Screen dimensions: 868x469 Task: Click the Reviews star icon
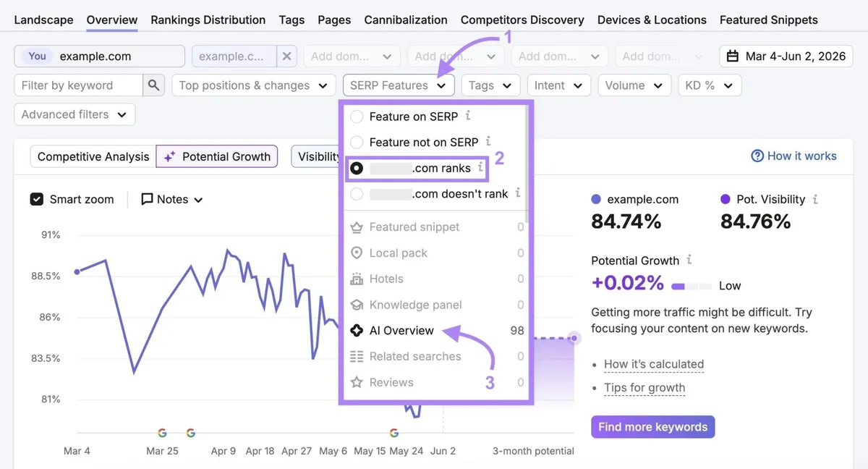coord(357,382)
